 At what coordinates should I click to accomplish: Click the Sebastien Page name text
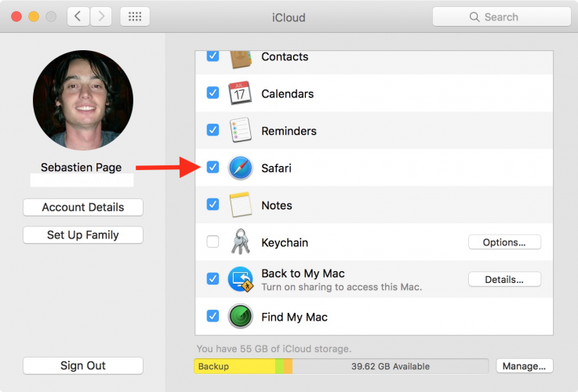tap(81, 167)
